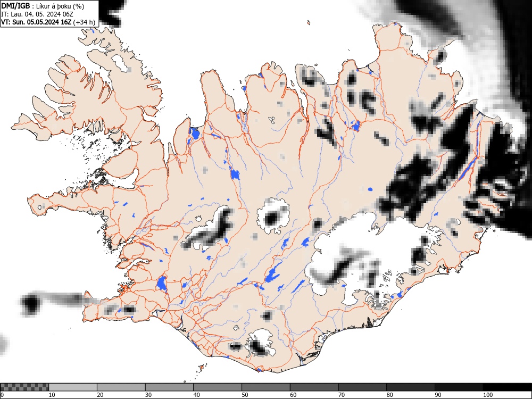
Task: Pick the 30–40 grey legend swatch
Action: 169,387
